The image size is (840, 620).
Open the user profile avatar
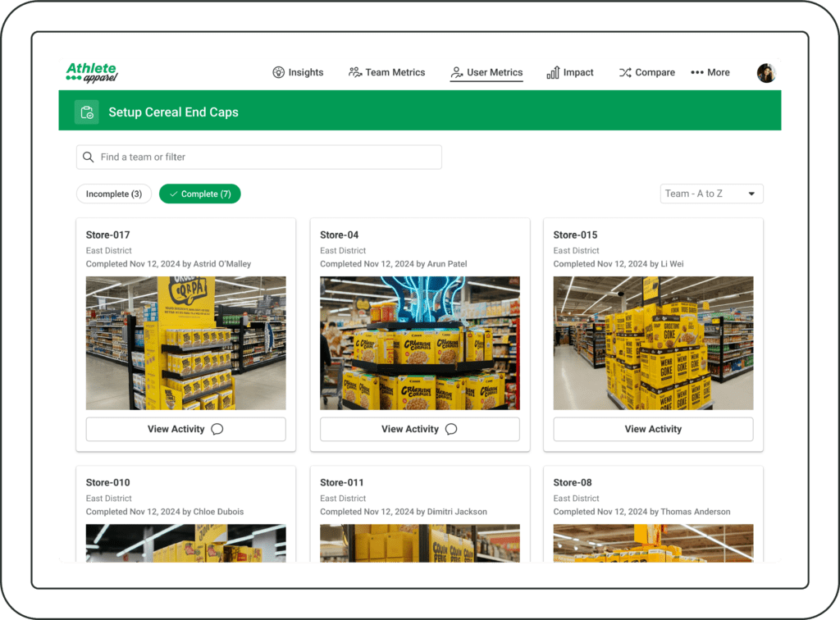coord(766,73)
